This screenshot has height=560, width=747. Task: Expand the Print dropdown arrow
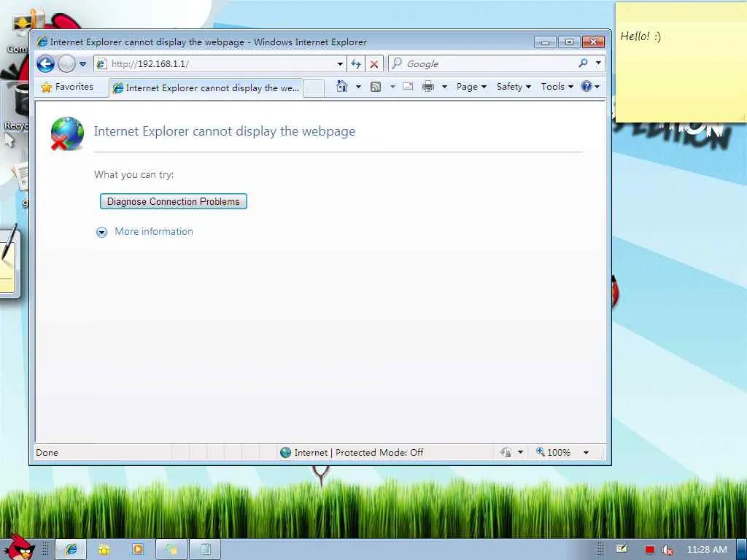(444, 87)
